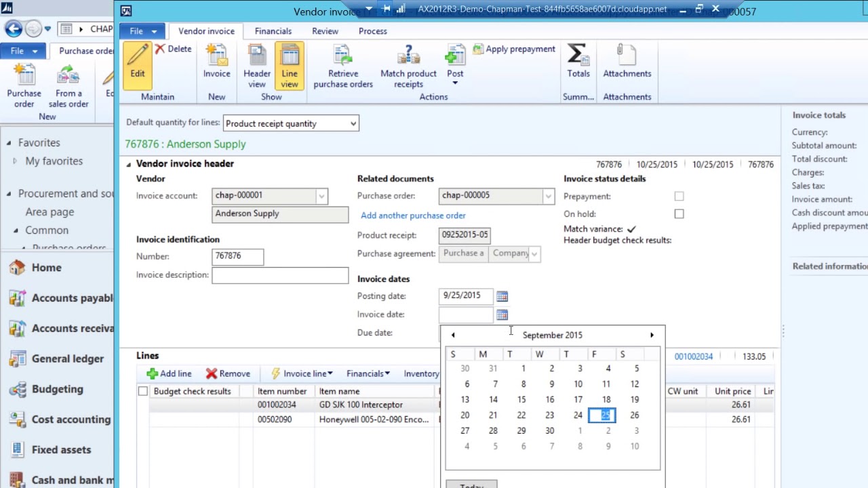868x488 pixels.
Task: Click the Post button
Action: pos(455,65)
